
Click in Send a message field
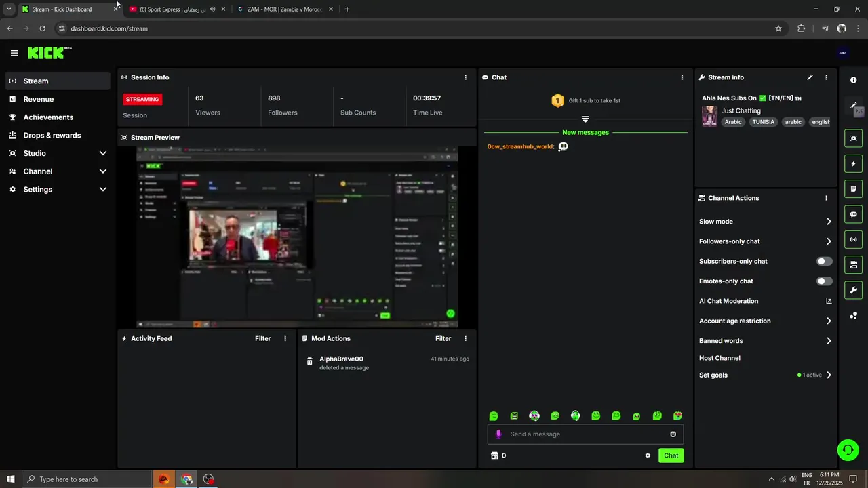pos(585,434)
